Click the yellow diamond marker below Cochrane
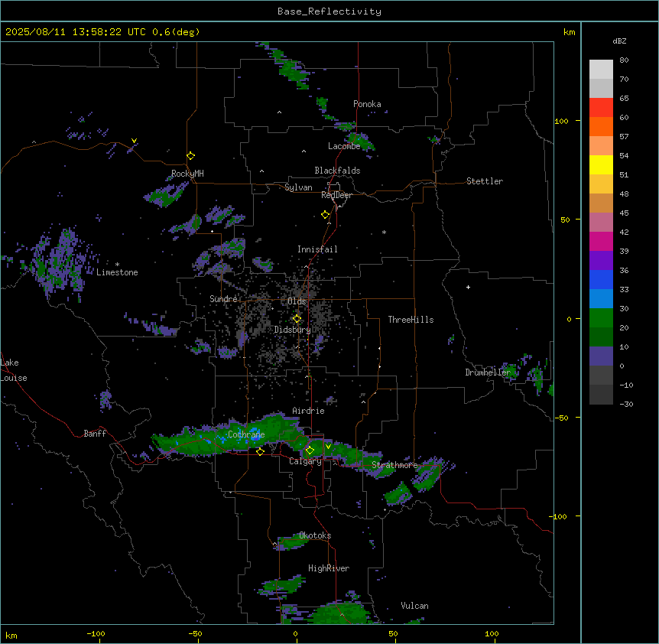Image resolution: width=659 pixels, height=644 pixels. click(x=260, y=452)
